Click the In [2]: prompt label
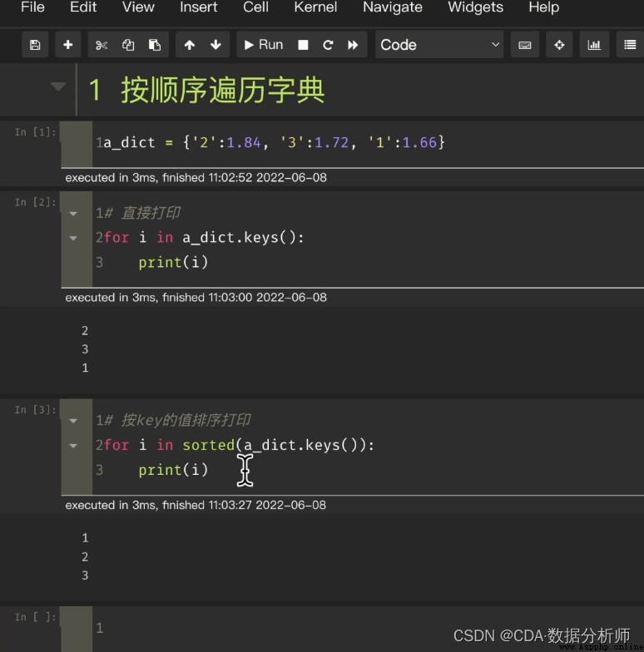Viewport: 644px width, 652px height. pyautogui.click(x=35, y=203)
